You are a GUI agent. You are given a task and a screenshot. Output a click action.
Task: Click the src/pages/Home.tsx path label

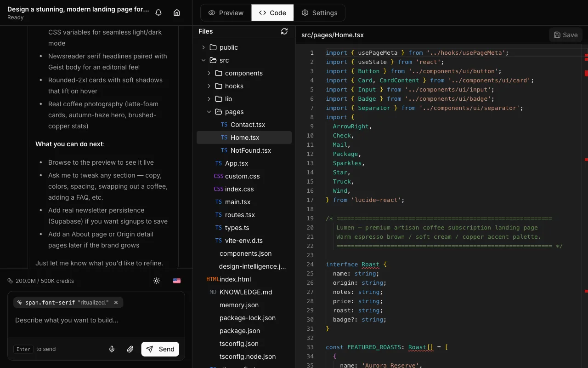coord(333,35)
